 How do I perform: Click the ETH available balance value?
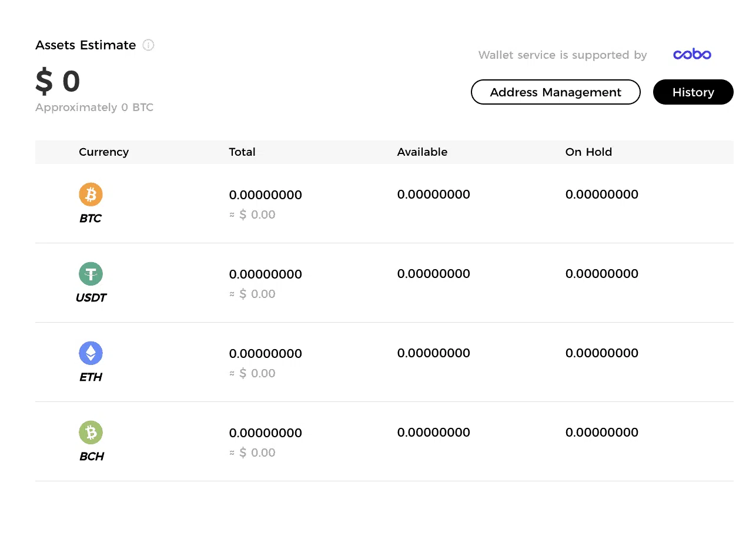(x=433, y=353)
